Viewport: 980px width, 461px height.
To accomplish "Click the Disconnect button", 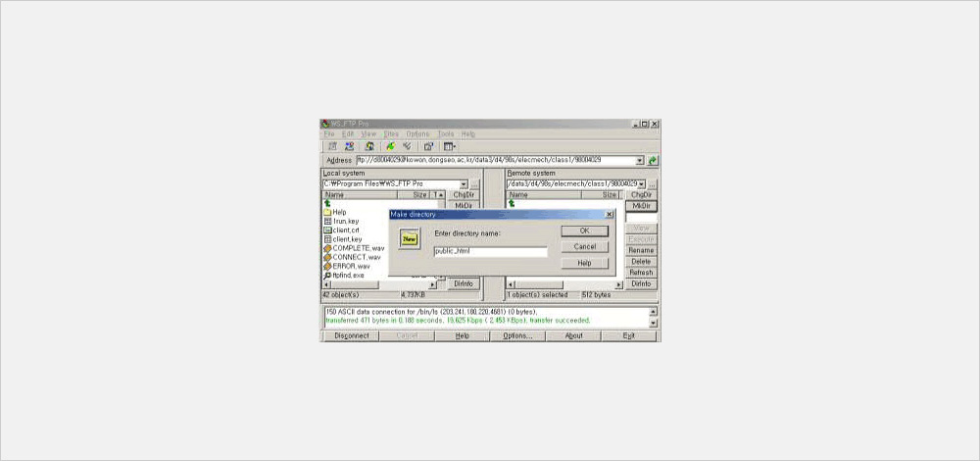I will pyautogui.click(x=351, y=335).
